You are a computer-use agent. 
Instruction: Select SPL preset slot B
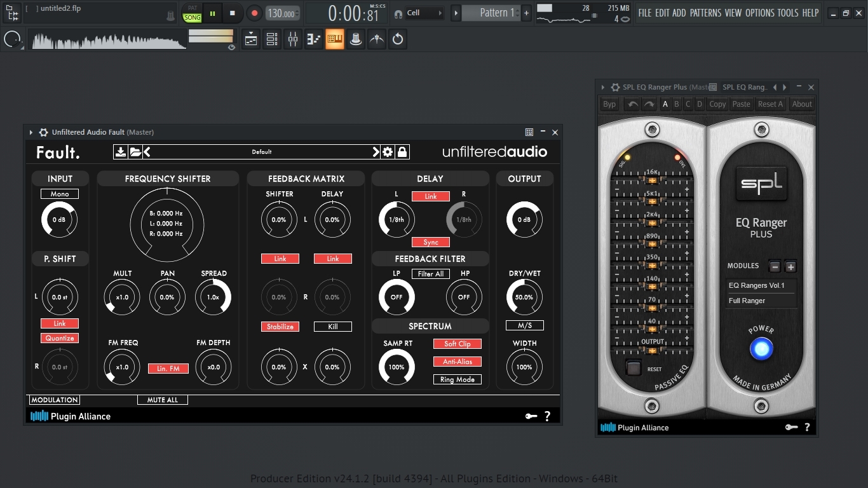677,104
